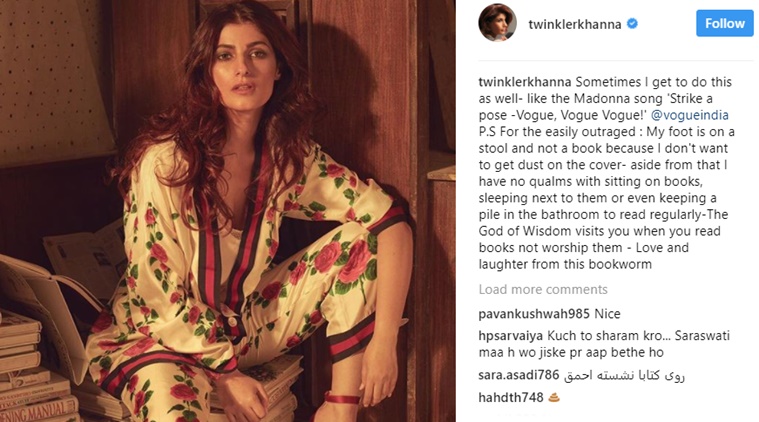Expand Load more comments
Viewport: 759px width, 422px height.
tap(543, 289)
